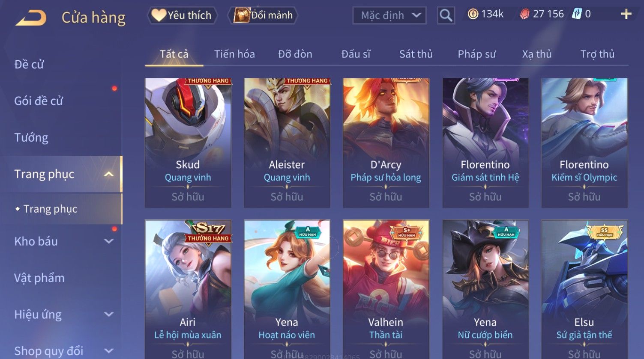Open the Đổi mảnh fragment exchange

pyautogui.click(x=263, y=15)
